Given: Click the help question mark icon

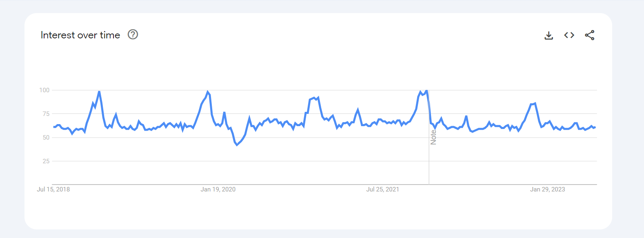Looking at the screenshot, I should (x=133, y=35).
